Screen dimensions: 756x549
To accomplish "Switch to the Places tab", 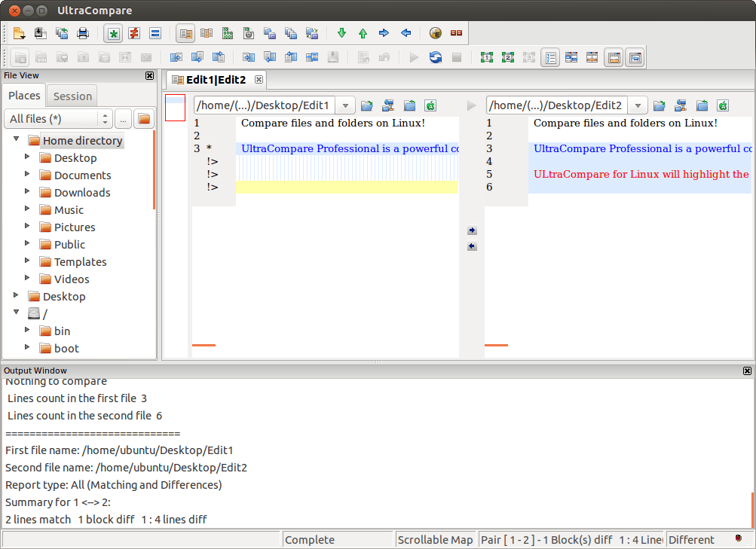I will click(x=24, y=96).
